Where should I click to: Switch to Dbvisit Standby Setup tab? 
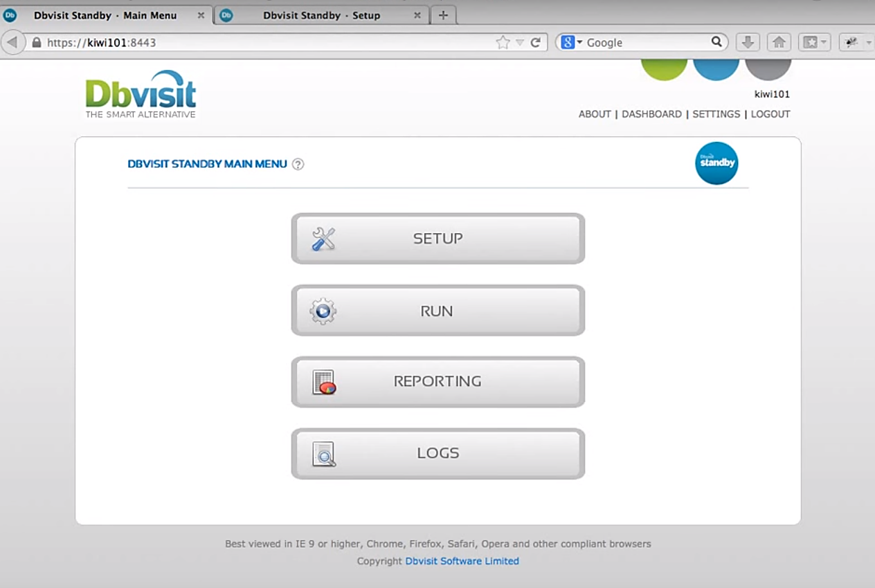pyautogui.click(x=322, y=15)
